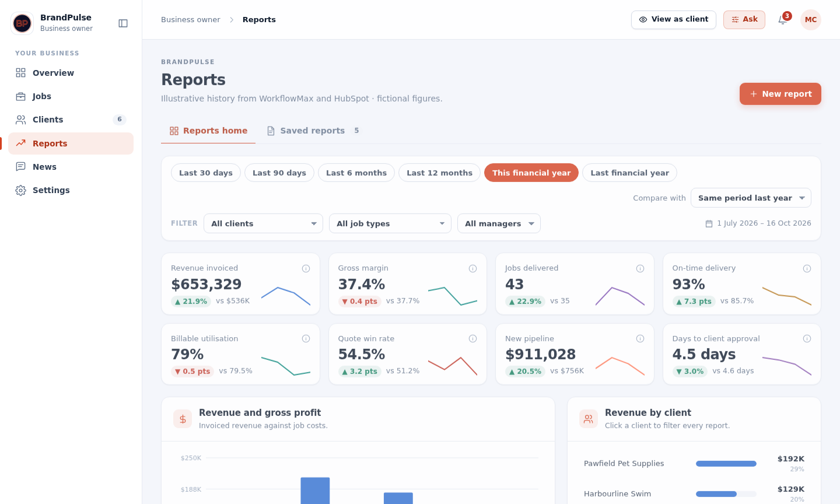Collapse the sidebar with the panel icon

(123, 23)
